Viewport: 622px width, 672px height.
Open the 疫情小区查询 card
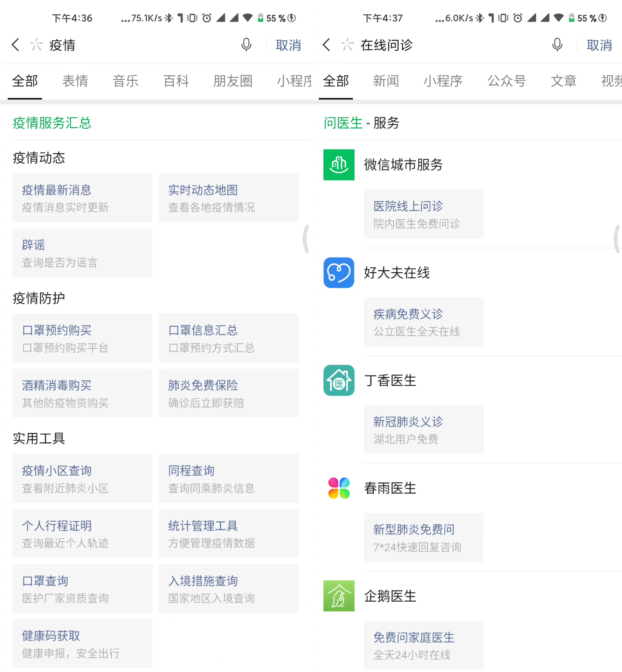pos(82,478)
